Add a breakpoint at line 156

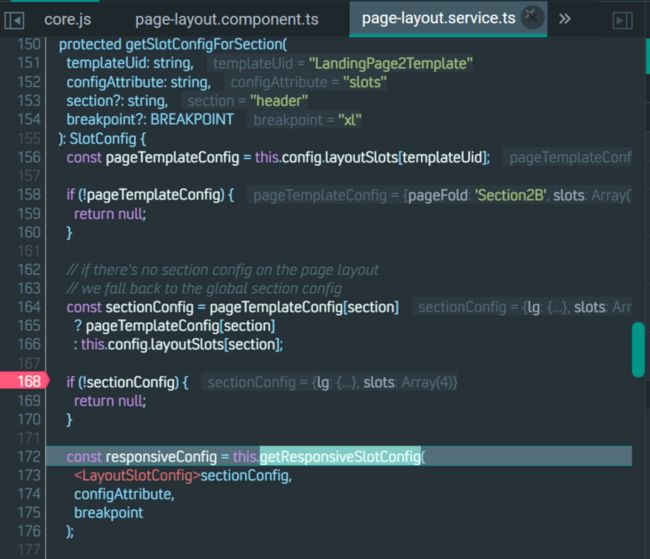[x=29, y=157]
